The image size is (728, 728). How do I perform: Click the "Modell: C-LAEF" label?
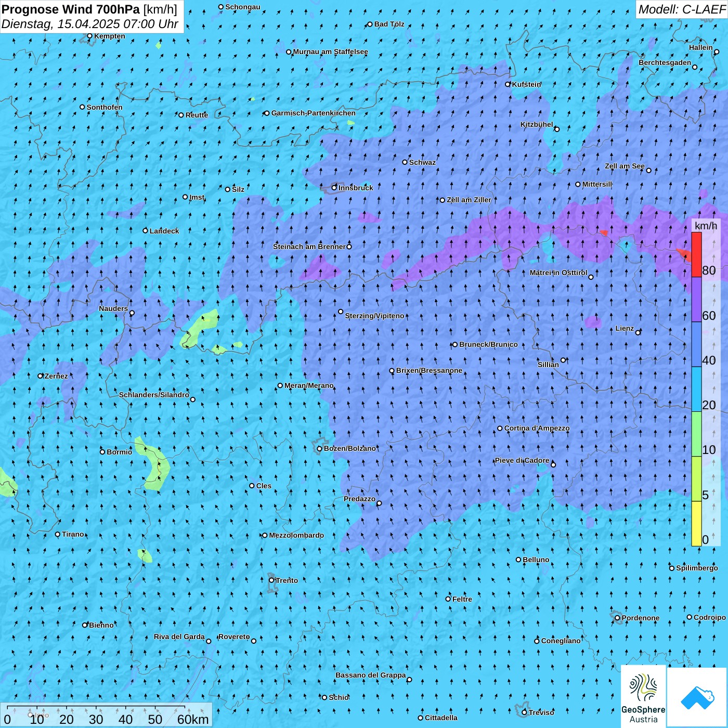[682, 9]
